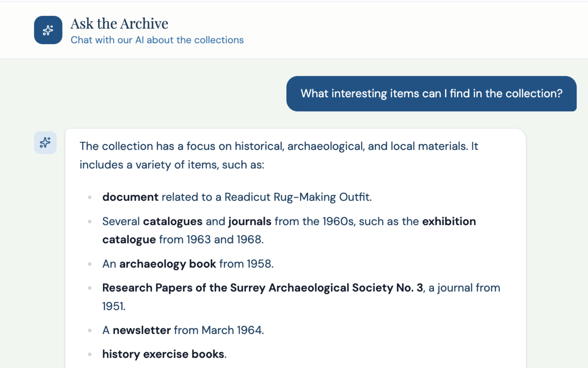Click the bold "journals" word
The height and width of the screenshot is (368, 588).
click(250, 222)
